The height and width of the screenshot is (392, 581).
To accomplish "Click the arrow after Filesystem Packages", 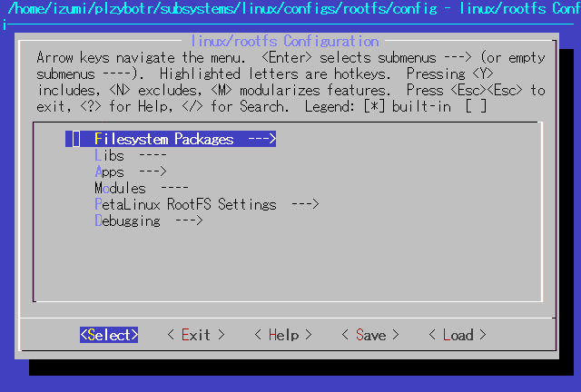I will click(x=262, y=139).
